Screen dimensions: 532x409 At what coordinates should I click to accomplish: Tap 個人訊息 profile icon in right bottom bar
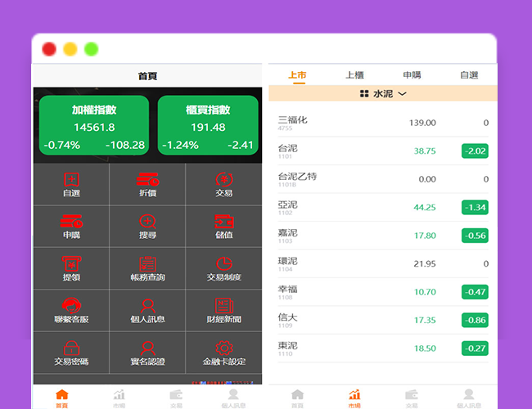[x=469, y=394]
